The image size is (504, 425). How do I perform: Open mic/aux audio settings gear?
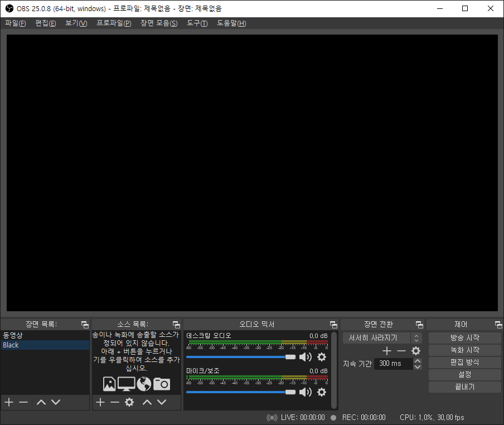tap(322, 392)
